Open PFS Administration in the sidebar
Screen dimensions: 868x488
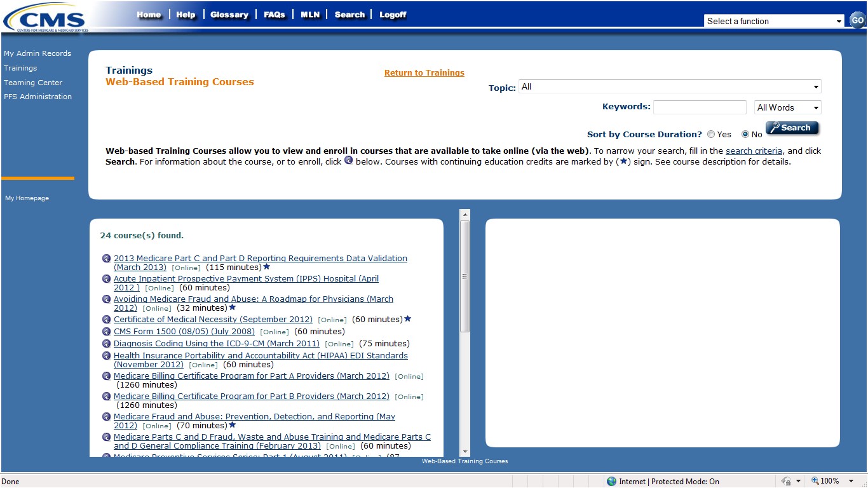38,97
